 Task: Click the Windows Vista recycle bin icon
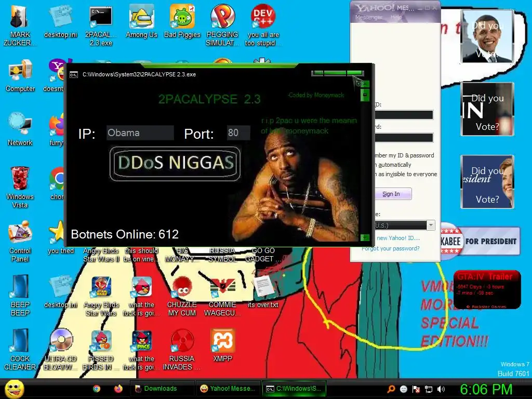pyautogui.click(x=20, y=187)
